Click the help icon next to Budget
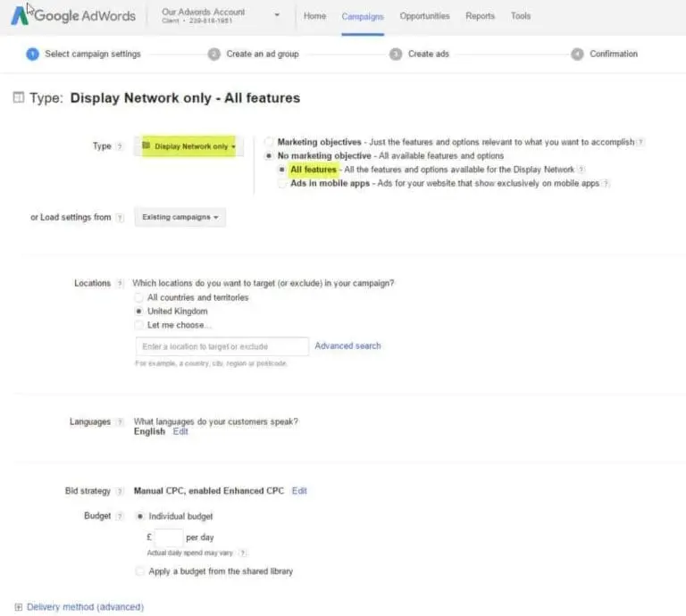 tap(120, 516)
